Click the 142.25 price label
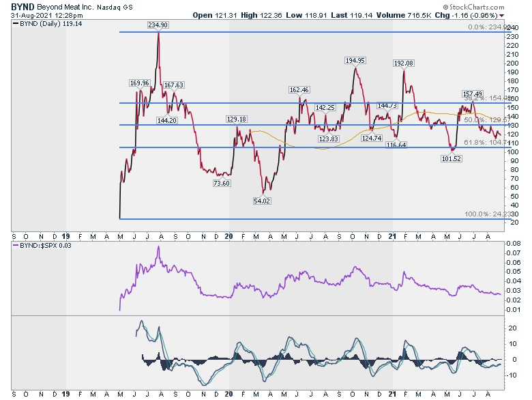 (x=325, y=108)
